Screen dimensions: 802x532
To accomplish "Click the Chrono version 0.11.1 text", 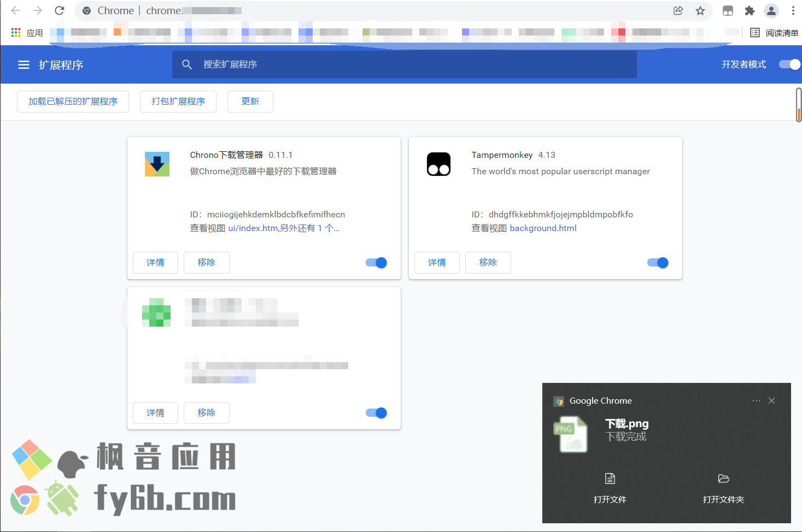I will coord(280,155).
